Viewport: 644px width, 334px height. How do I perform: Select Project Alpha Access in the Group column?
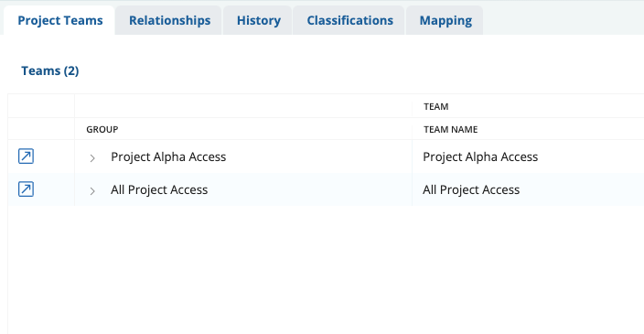(168, 157)
